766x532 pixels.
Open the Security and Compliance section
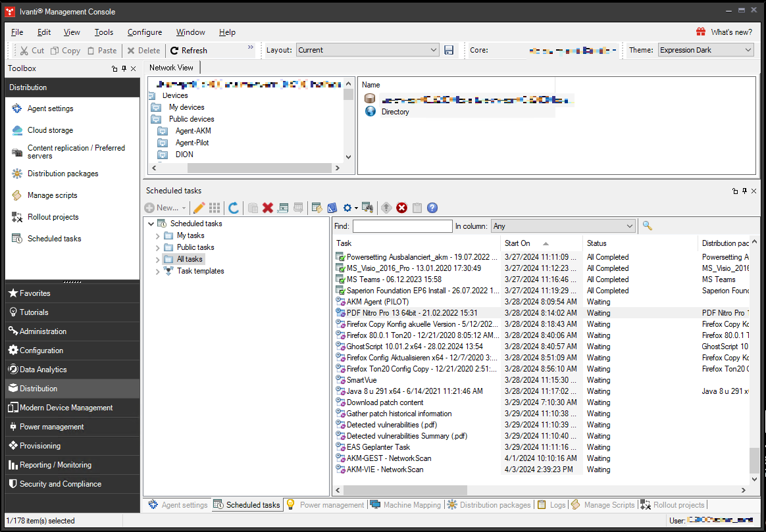60,484
